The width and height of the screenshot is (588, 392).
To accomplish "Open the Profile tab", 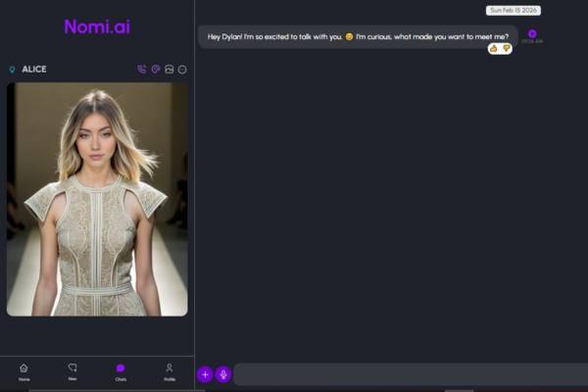I will (x=170, y=370).
